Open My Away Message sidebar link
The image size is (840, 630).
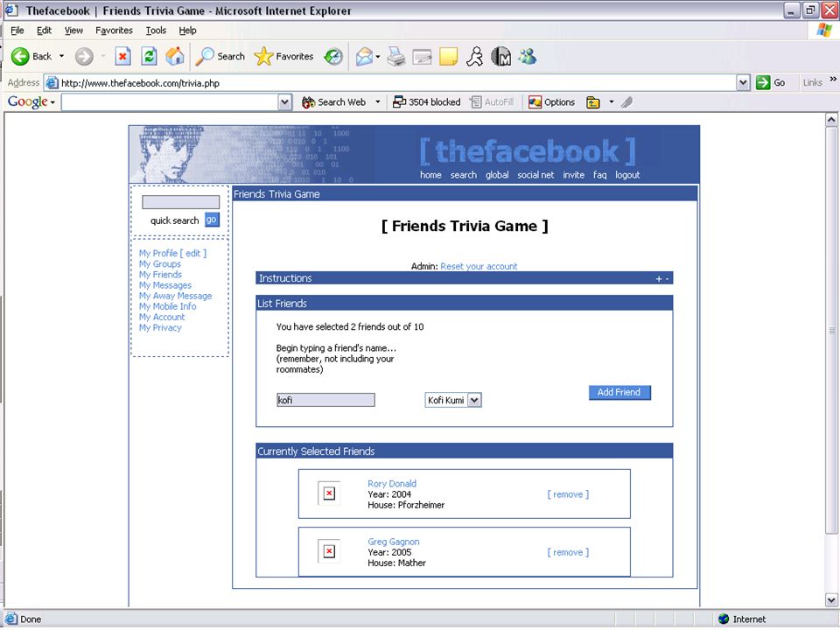point(175,296)
